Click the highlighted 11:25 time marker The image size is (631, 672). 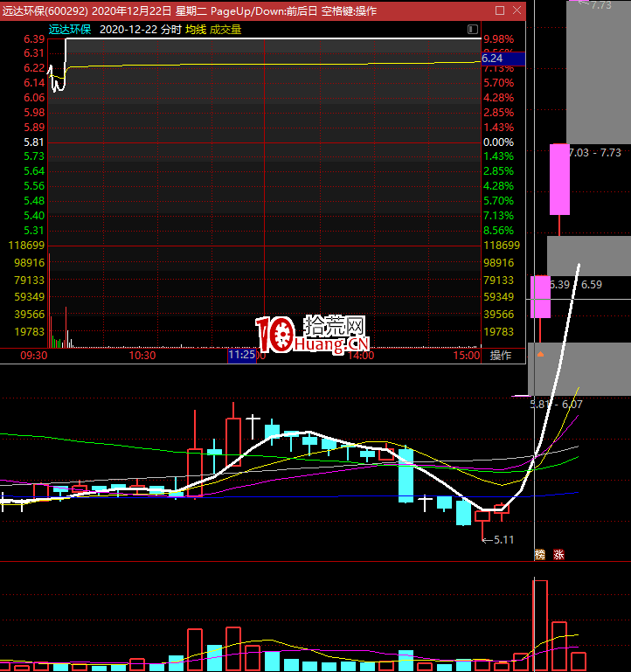(242, 355)
